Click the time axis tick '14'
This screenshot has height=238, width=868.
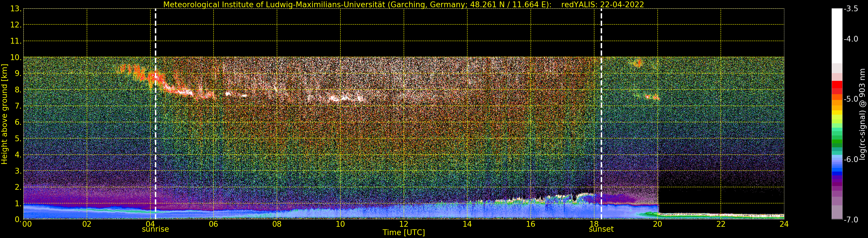[x=467, y=224]
